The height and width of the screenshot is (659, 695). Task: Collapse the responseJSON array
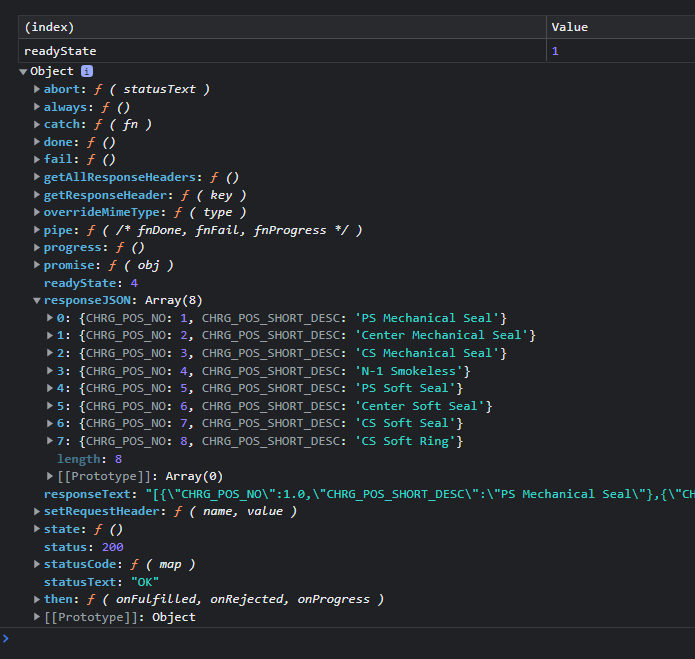[x=37, y=300]
